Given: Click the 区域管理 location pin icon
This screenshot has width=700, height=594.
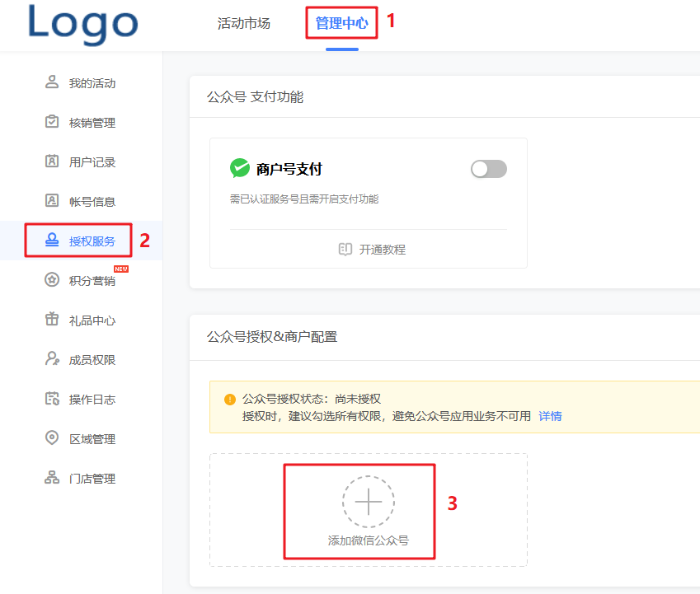Looking at the screenshot, I should coord(52,437).
